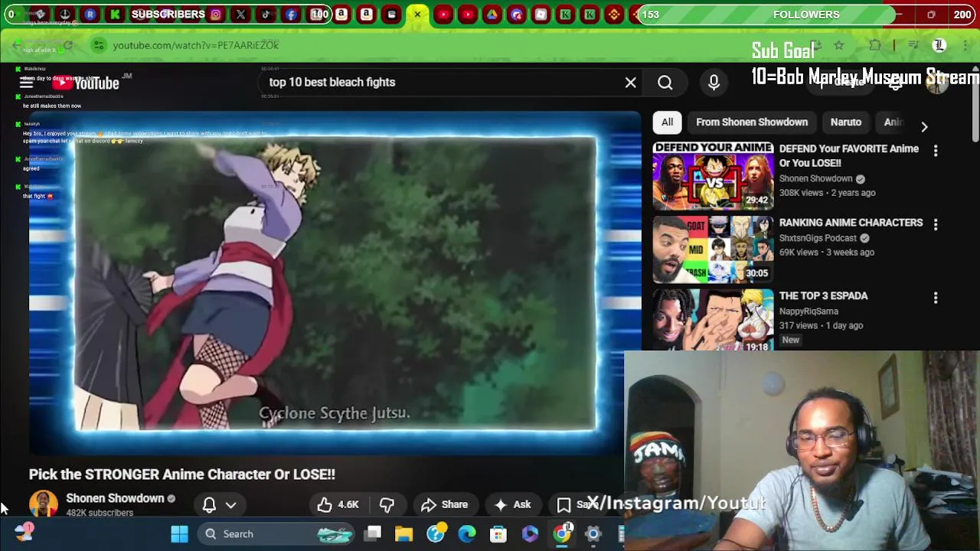Go back with the browser back arrow
This screenshot has height=551, width=980.
coord(17,46)
